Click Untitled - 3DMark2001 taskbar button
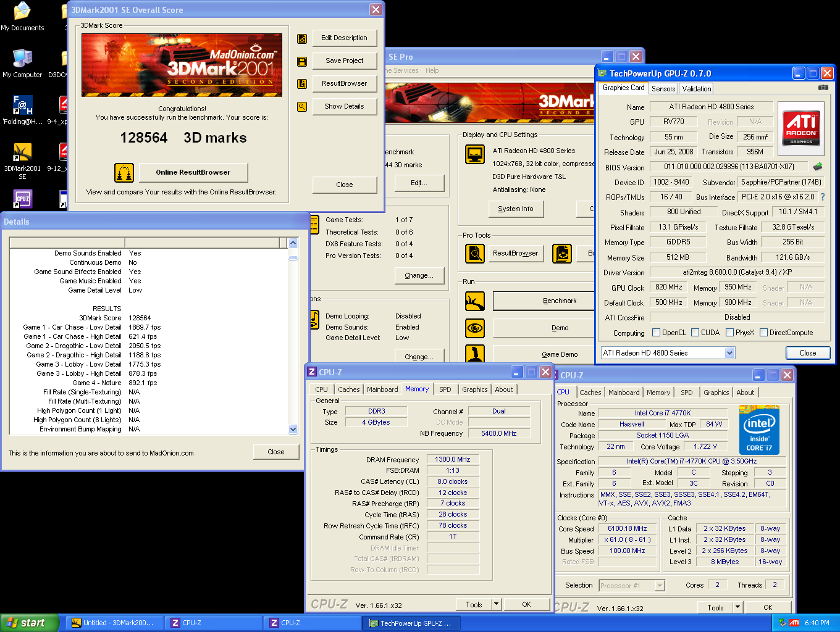Viewport: 840px width, 632px height. 114,623
